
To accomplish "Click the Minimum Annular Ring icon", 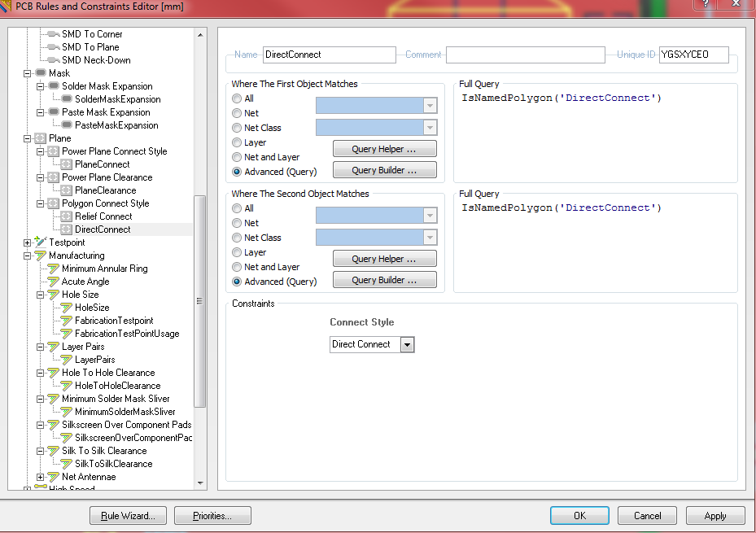I will pos(54,269).
